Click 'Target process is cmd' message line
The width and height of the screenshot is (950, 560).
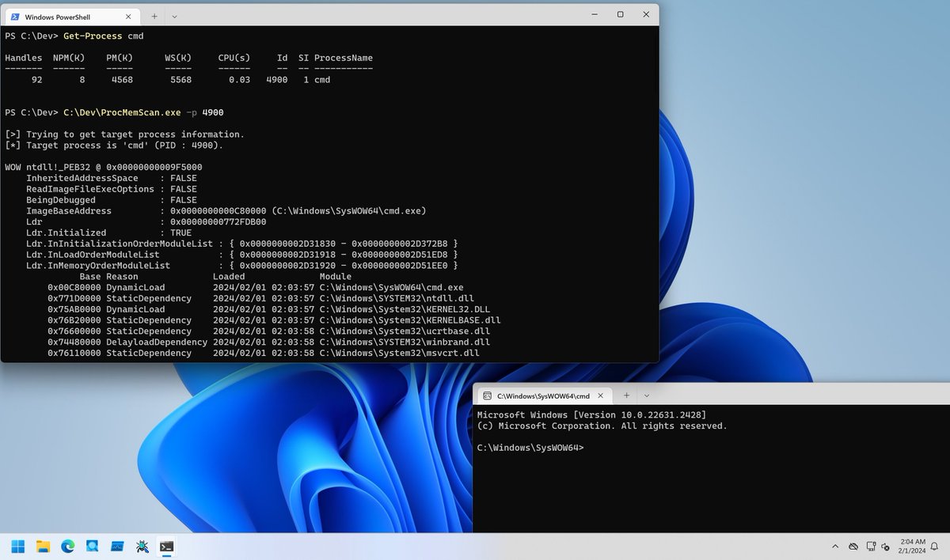click(114, 146)
